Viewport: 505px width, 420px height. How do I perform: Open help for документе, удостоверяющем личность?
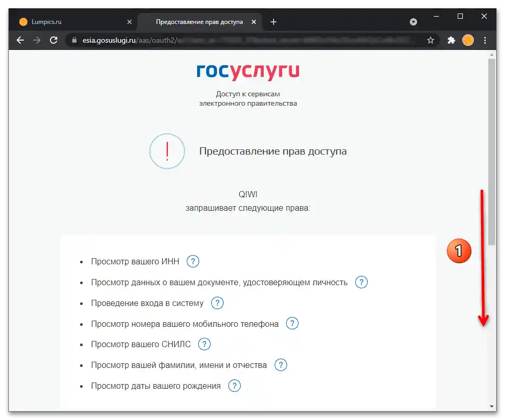[x=361, y=282]
